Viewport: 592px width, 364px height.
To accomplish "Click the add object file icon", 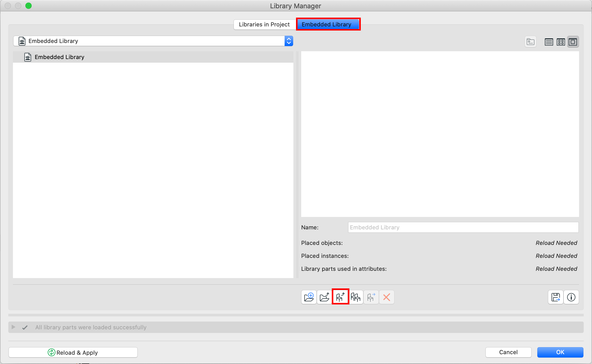I will pos(340,297).
